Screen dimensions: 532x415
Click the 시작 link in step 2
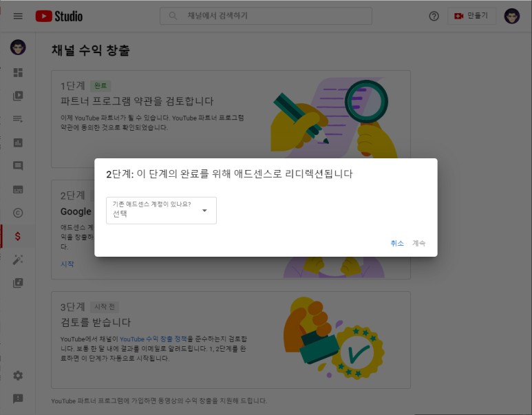pos(67,264)
